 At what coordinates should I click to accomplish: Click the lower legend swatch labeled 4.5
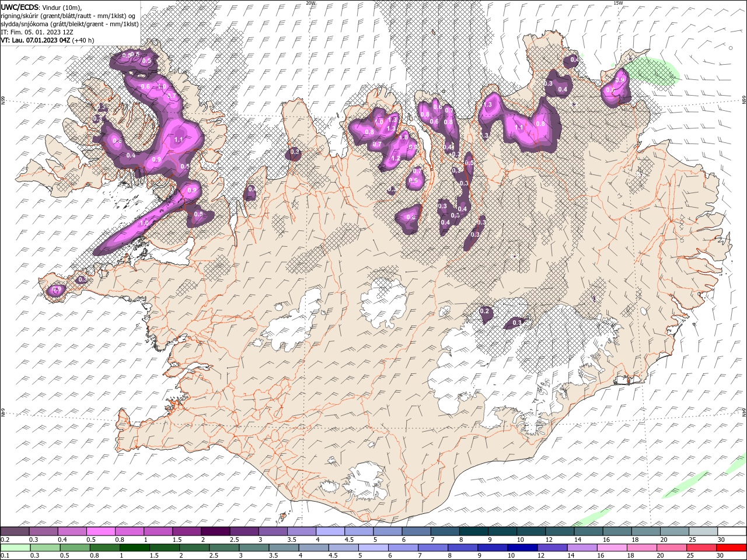(x=343, y=548)
